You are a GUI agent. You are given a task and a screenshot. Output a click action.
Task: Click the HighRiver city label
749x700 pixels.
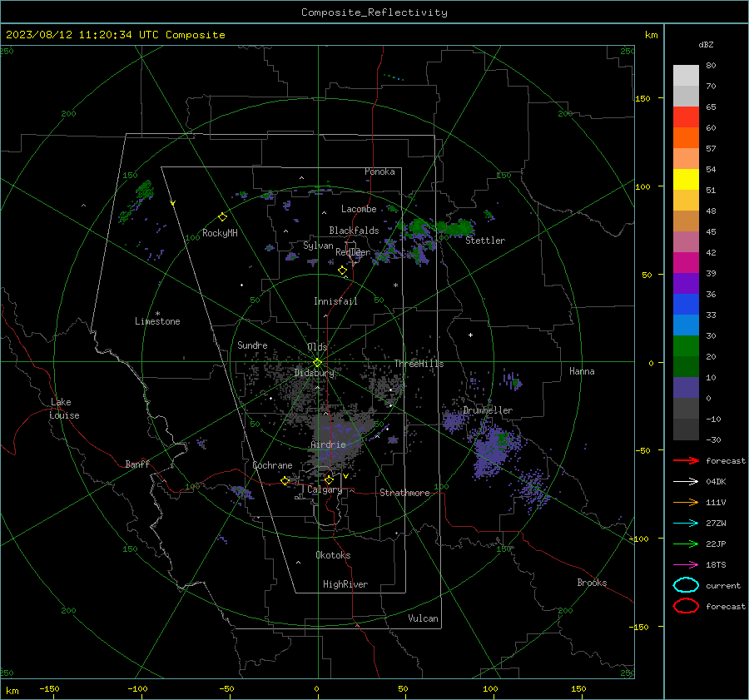[345, 584]
